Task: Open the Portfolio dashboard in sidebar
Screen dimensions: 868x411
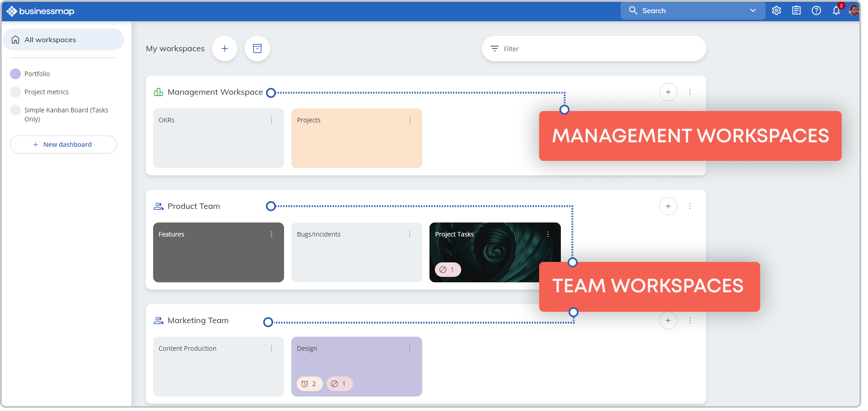Action: click(37, 73)
